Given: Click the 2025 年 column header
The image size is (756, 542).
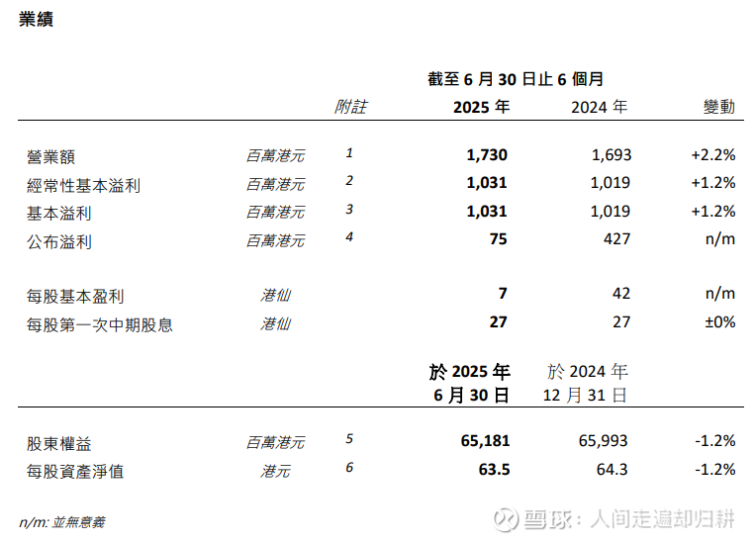Looking at the screenshot, I should (481, 107).
